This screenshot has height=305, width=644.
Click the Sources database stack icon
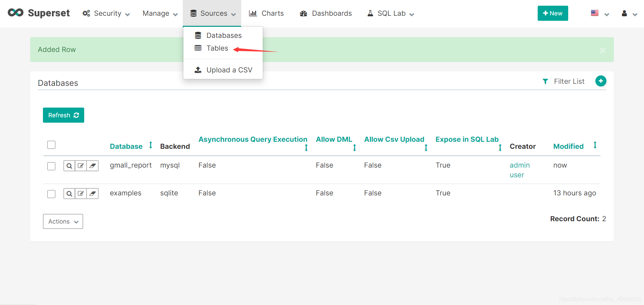coord(194,13)
